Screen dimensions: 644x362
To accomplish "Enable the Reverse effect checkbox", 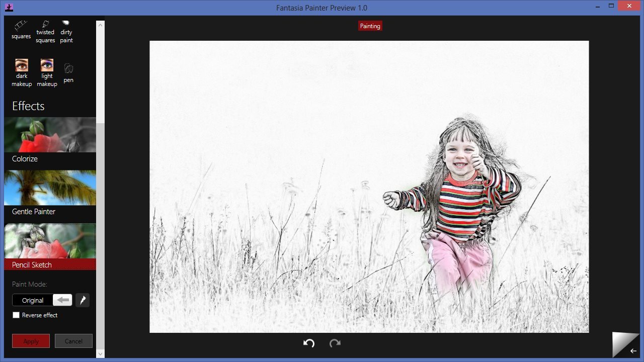I will coord(16,315).
